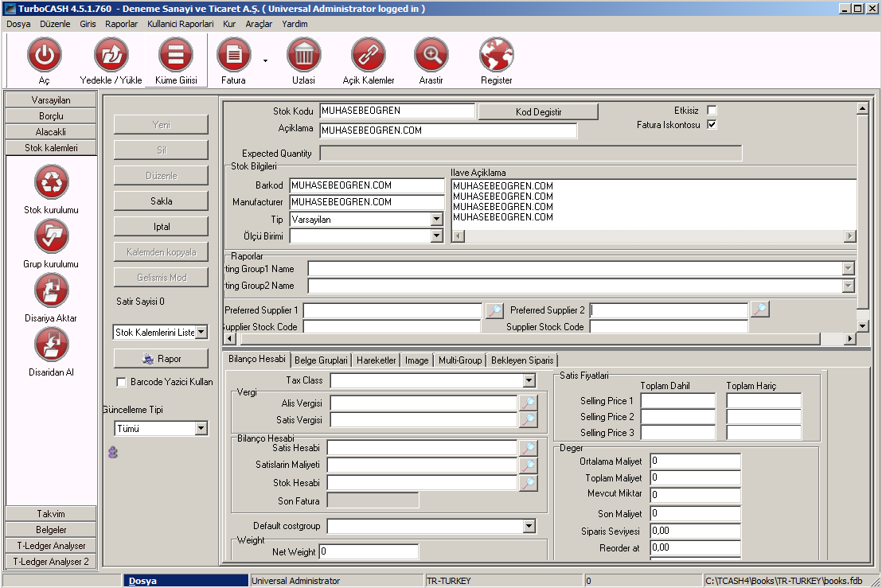Open the Yardim menu

pyautogui.click(x=295, y=24)
